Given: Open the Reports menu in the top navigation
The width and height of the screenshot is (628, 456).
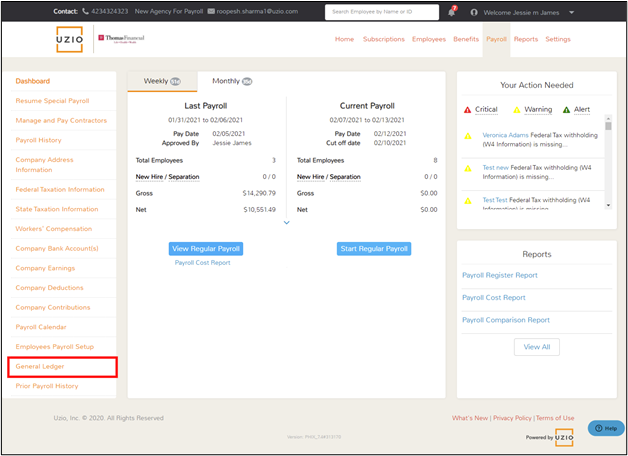Looking at the screenshot, I should pyautogui.click(x=526, y=39).
